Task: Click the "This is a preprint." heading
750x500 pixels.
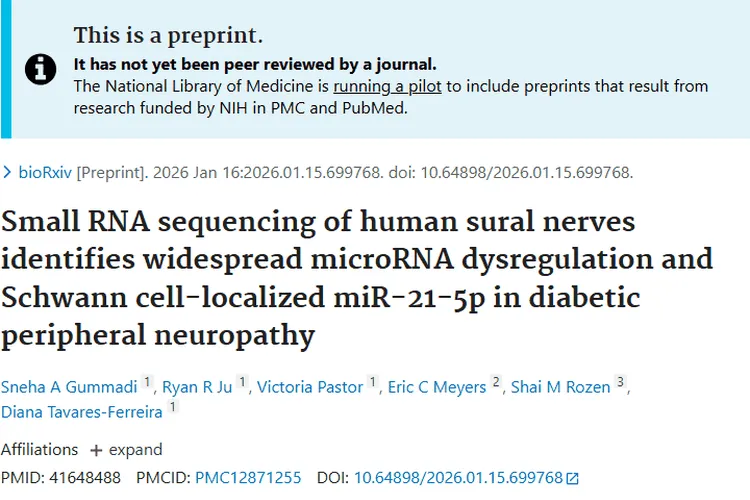Action: point(168,36)
